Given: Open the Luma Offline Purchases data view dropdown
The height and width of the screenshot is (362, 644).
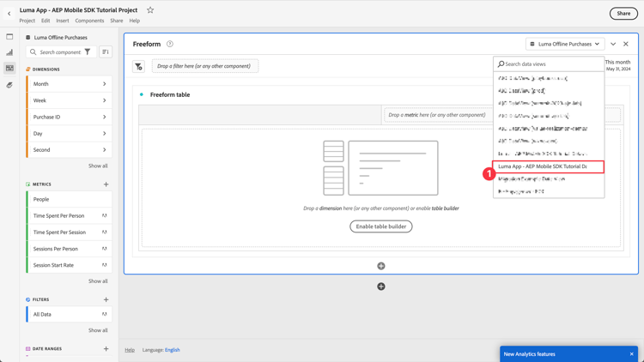Looking at the screenshot, I should (565, 44).
